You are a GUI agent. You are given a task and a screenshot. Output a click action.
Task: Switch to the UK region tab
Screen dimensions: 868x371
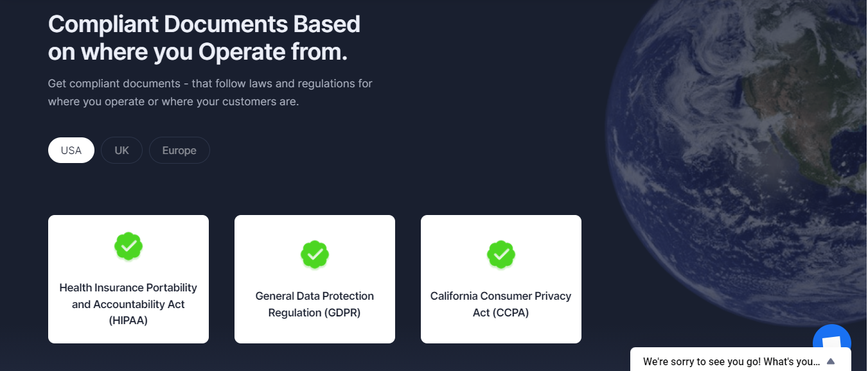click(x=121, y=150)
